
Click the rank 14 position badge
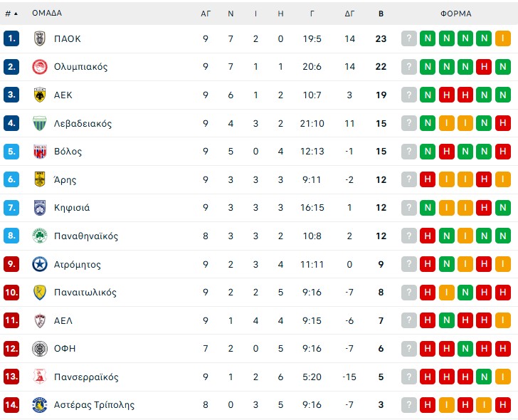pyautogui.click(x=11, y=405)
